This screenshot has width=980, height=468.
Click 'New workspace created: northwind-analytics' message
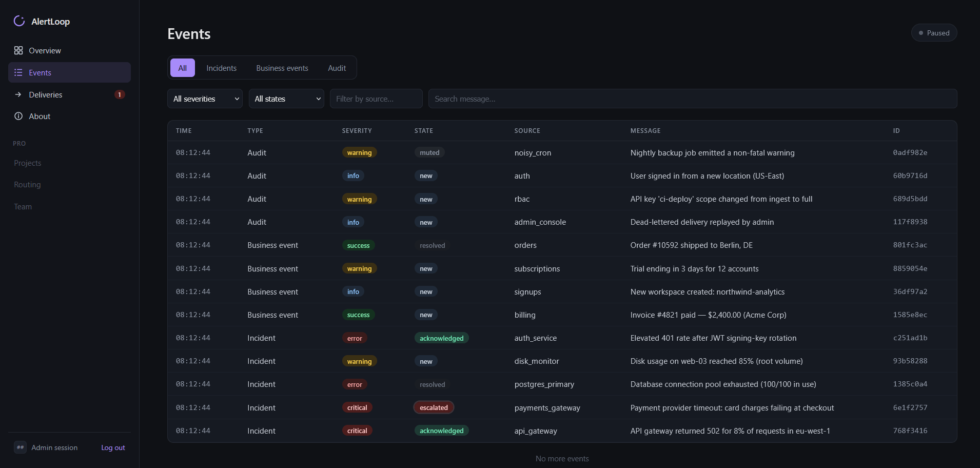pos(708,291)
